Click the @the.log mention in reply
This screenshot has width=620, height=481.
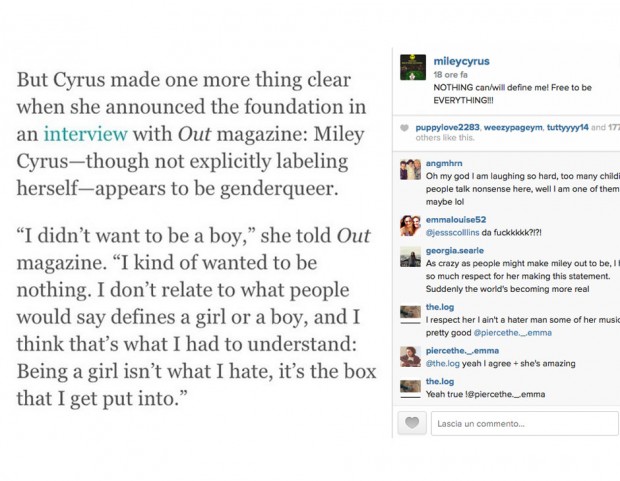tap(442, 364)
